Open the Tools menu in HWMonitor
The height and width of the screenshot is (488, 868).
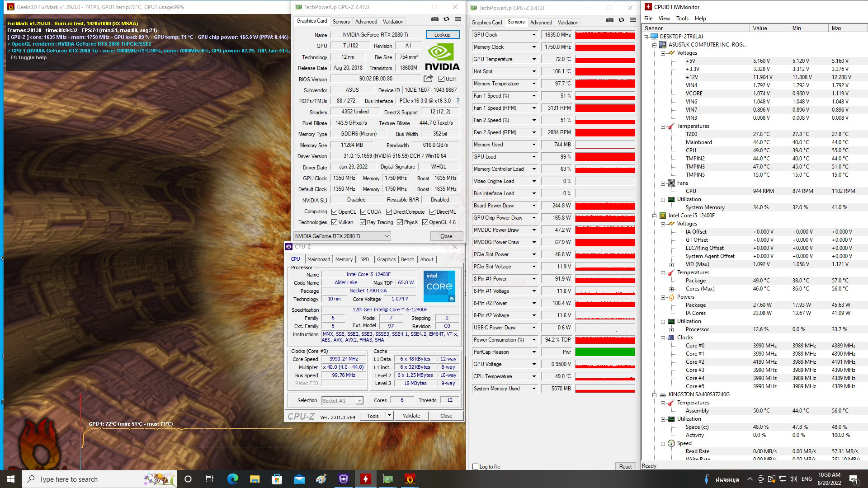pyautogui.click(x=682, y=19)
